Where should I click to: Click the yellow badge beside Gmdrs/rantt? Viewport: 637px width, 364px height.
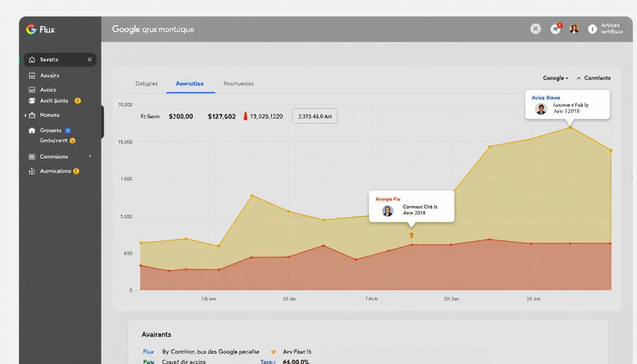click(x=72, y=141)
